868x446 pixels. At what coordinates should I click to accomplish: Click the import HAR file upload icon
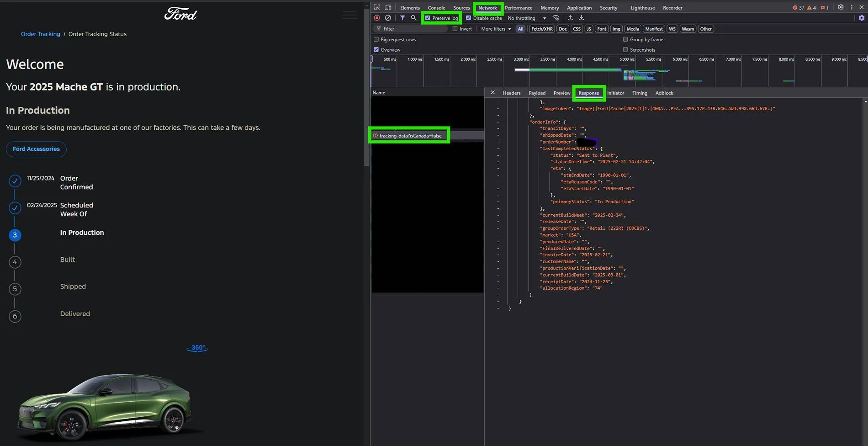(x=570, y=18)
